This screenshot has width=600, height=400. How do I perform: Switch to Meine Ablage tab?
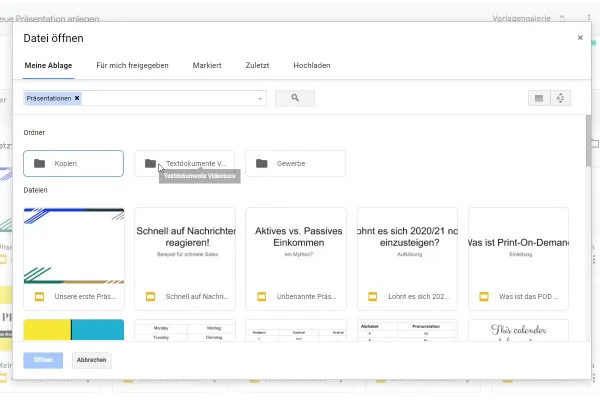coord(48,65)
